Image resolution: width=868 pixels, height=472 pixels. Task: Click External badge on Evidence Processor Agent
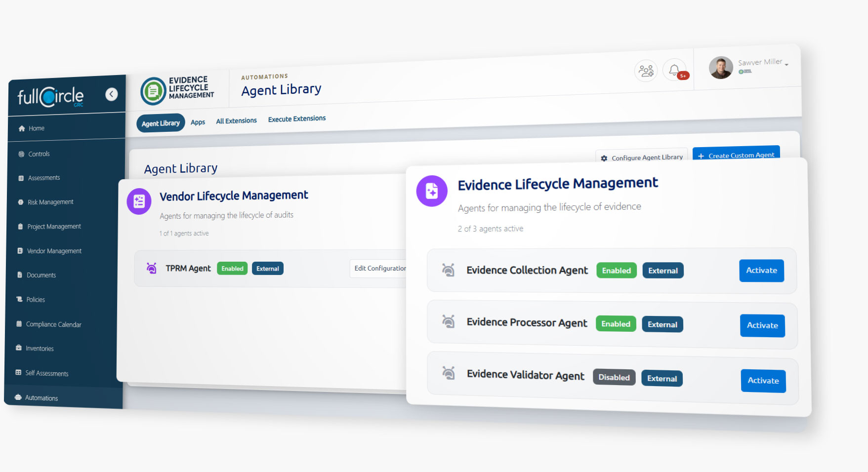(x=662, y=324)
